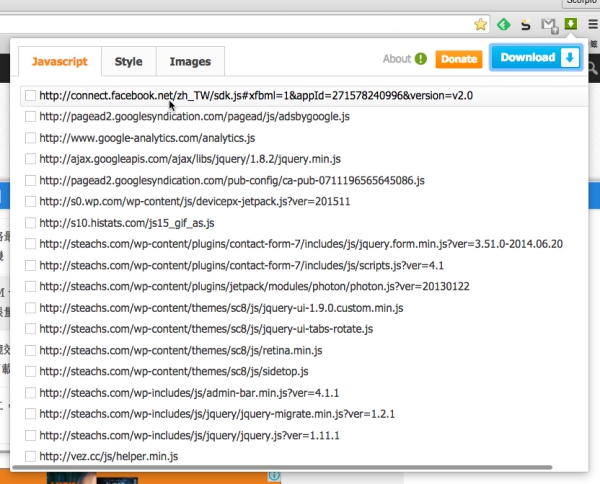Viewport: 600px width, 484px height.
Task: Click the About link
Action: (x=396, y=59)
